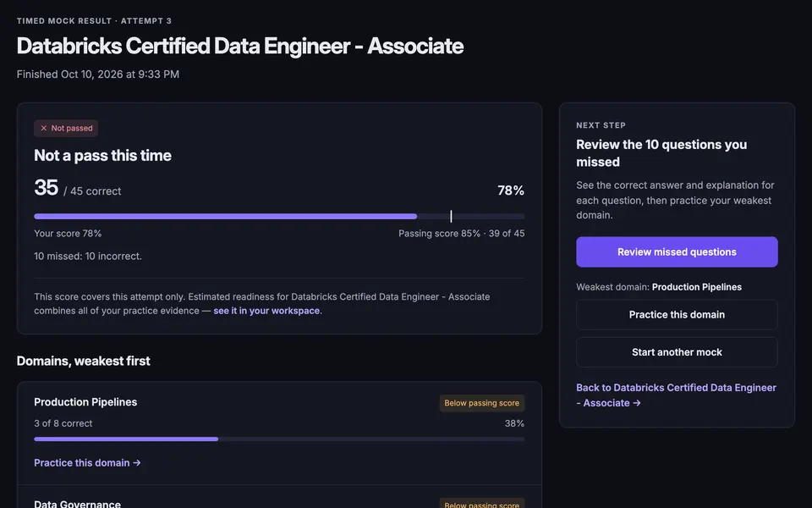
Task: Click the '10 missed: 10 incorrect.' text
Action: point(88,256)
